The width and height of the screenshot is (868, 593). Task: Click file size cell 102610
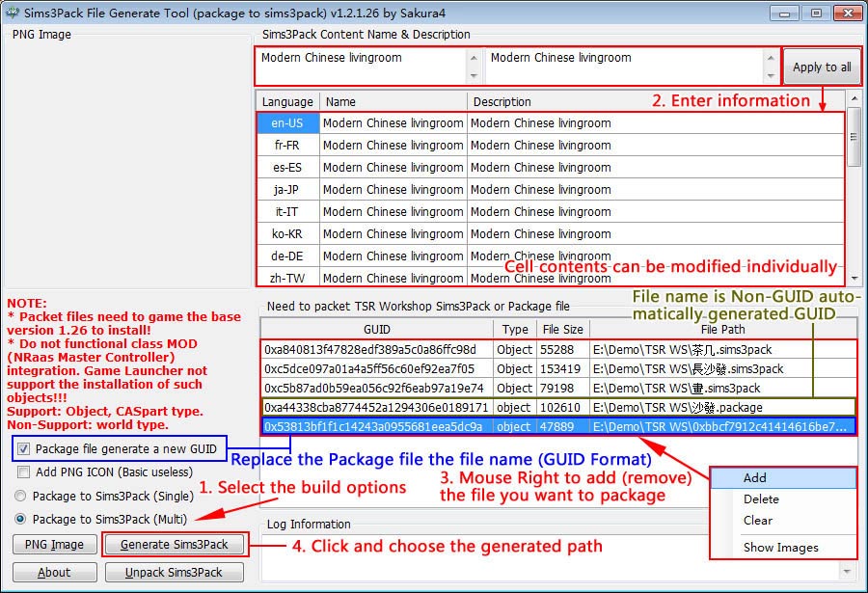pos(563,408)
